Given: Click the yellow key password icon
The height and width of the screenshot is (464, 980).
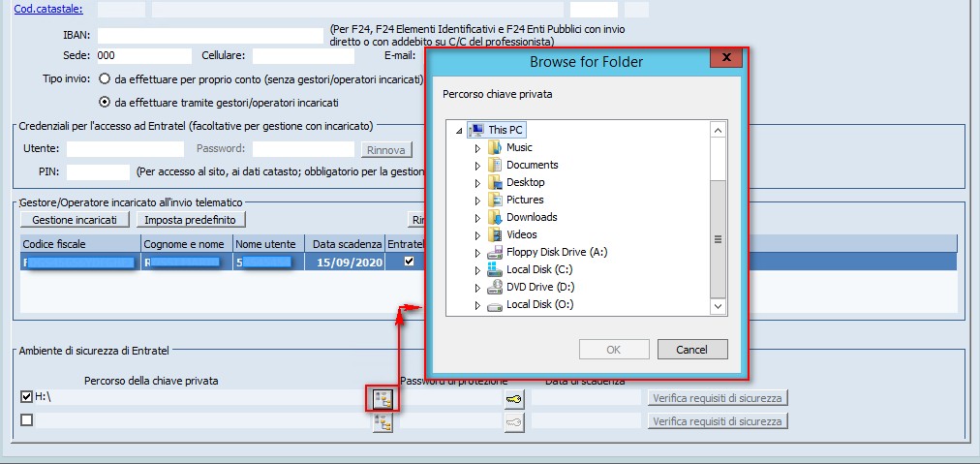Looking at the screenshot, I should point(514,399).
